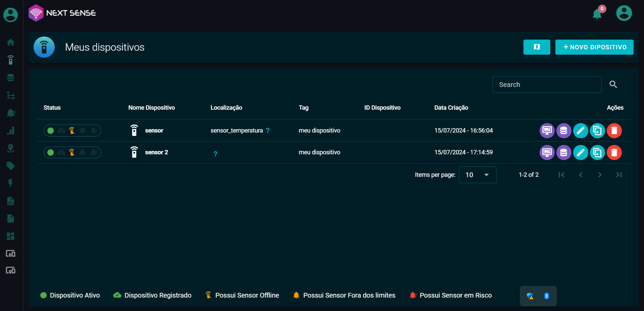Click Bluetooth icon in floating tray
Viewport: 644px width, 311px height.
pos(547,296)
